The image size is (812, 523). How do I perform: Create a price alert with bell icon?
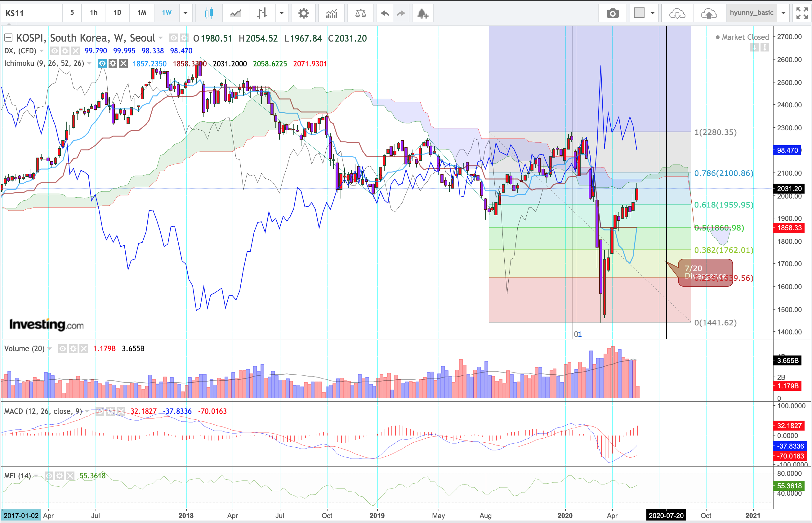(423, 13)
